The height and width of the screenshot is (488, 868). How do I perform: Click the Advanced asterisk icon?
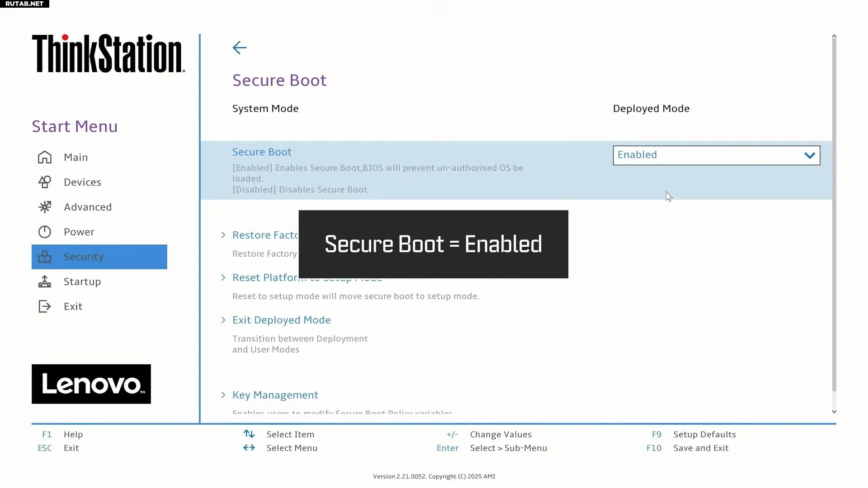pyautogui.click(x=45, y=207)
